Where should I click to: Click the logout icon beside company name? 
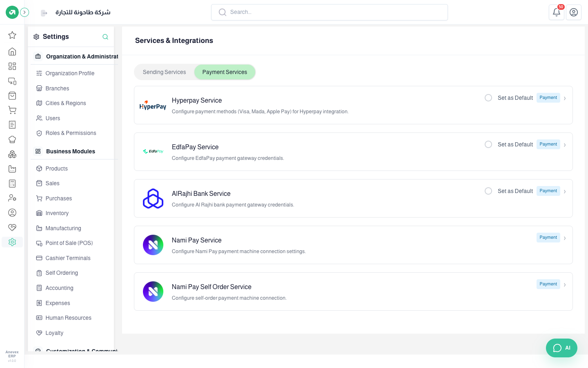[x=44, y=13]
